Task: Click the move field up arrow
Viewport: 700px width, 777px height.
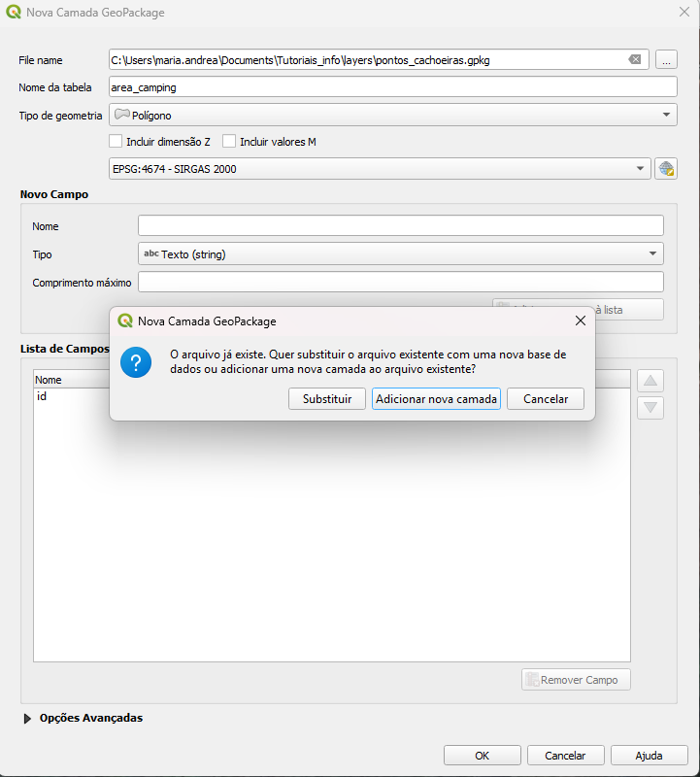Action: [x=650, y=381]
